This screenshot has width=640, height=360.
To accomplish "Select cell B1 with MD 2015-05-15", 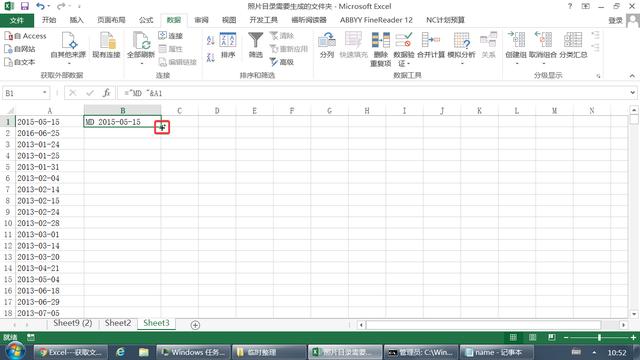I will 122,122.
